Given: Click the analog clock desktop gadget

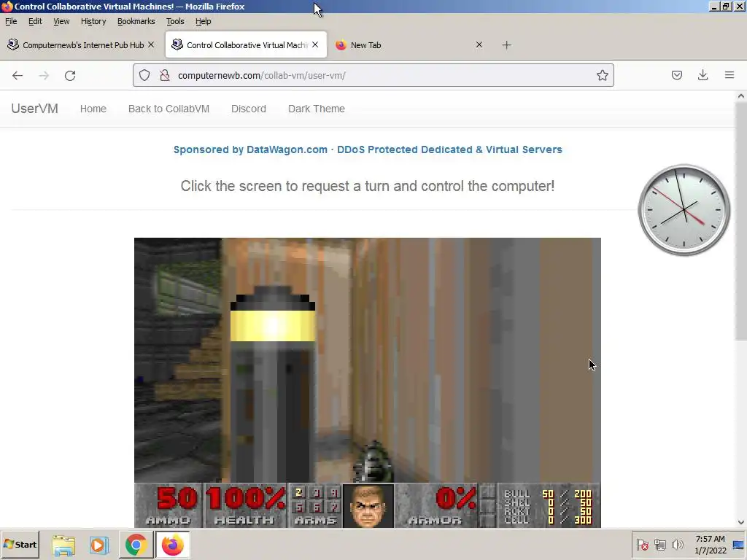Looking at the screenshot, I should click(x=684, y=209).
